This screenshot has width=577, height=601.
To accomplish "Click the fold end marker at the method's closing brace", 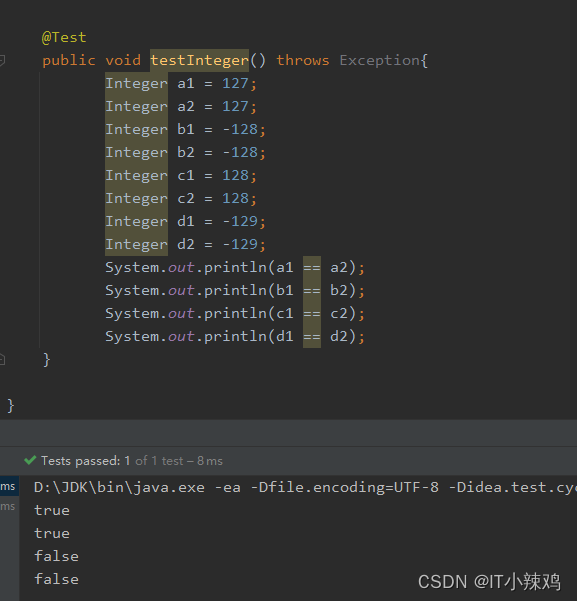I will (2, 359).
